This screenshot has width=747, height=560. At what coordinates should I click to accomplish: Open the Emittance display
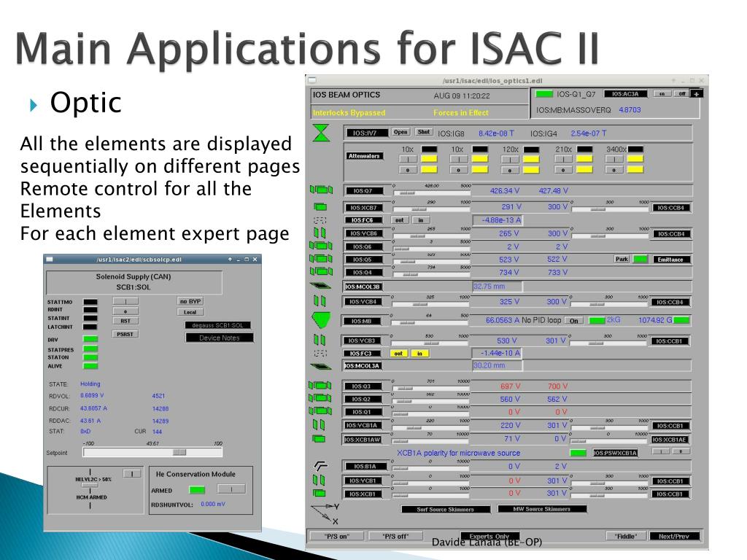click(671, 260)
